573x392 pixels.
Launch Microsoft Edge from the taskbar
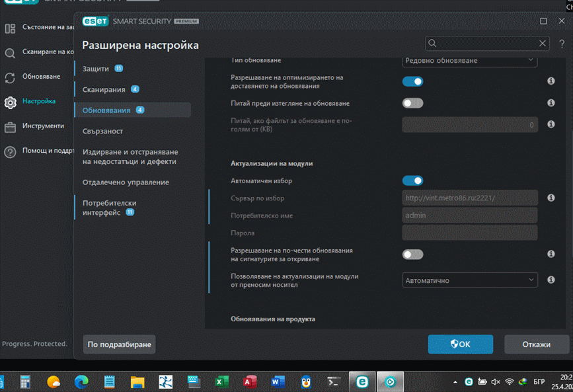click(x=81, y=382)
